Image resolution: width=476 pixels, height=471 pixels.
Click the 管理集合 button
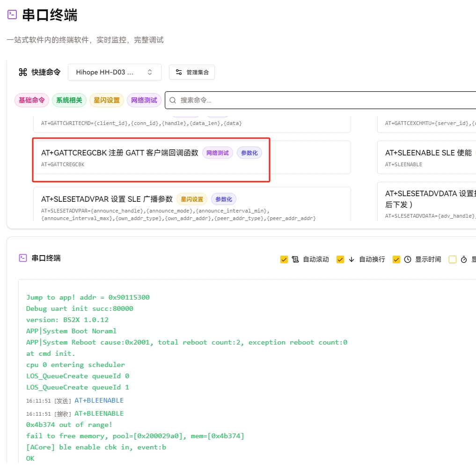(192, 72)
